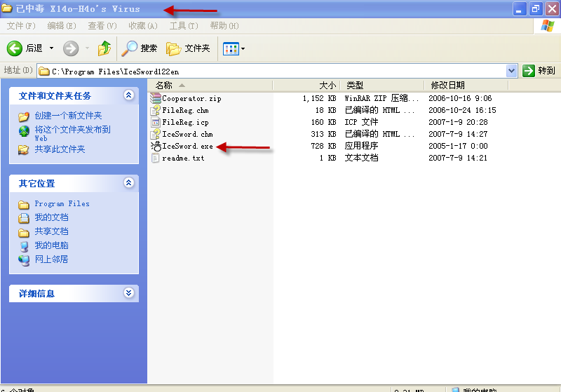Click the green Back arrow button
The width and height of the screenshot is (561, 392).
tap(14, 48)
